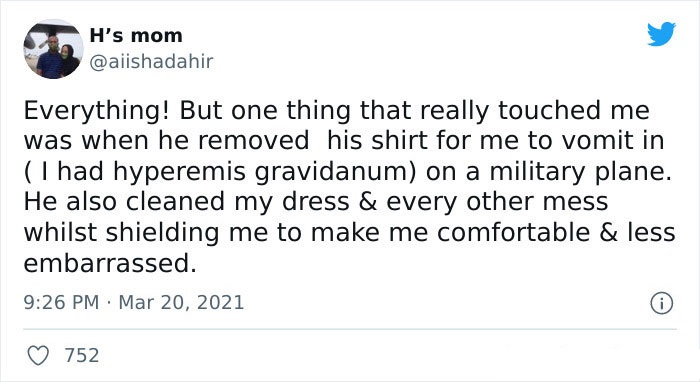Like the tweet with the heart icon

38,356
